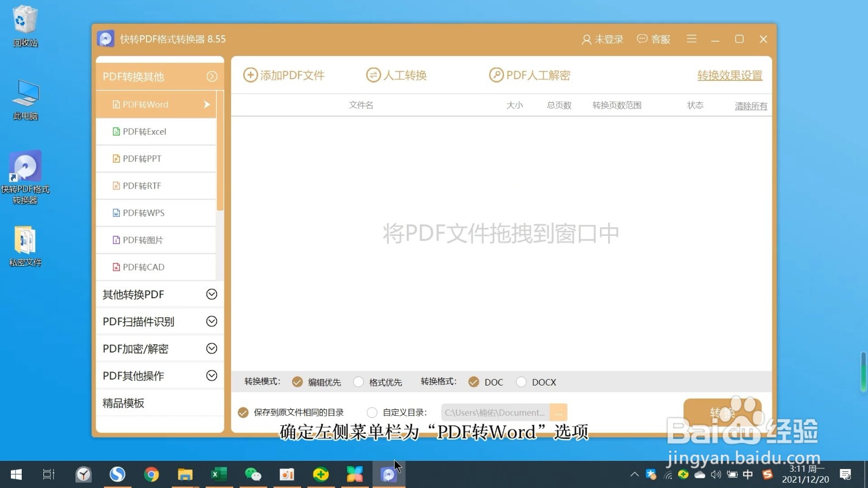The image size is (868, 488).
Task: Select PDF转RTF in sidebar
Action: pos(156,186)
